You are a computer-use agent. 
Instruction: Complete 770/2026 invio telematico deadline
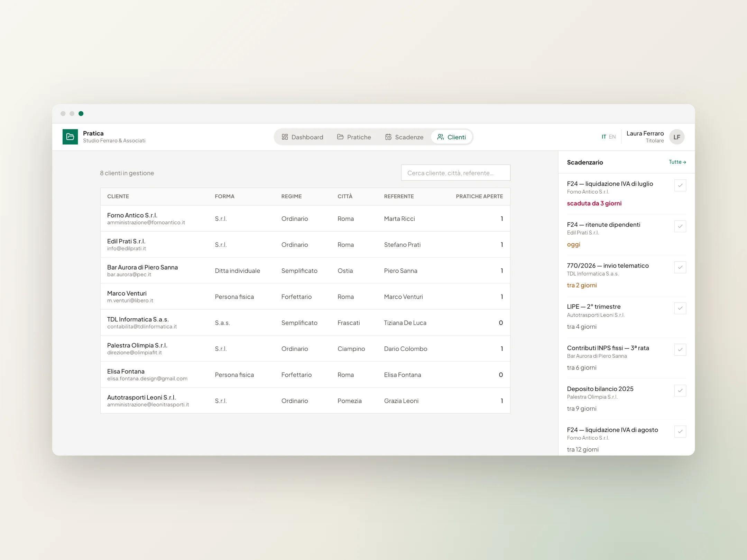coord(680,268)
